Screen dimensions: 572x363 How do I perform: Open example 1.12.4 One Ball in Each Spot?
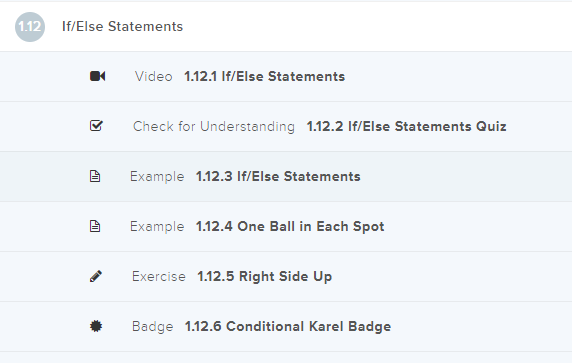click(x=290, y=227)
